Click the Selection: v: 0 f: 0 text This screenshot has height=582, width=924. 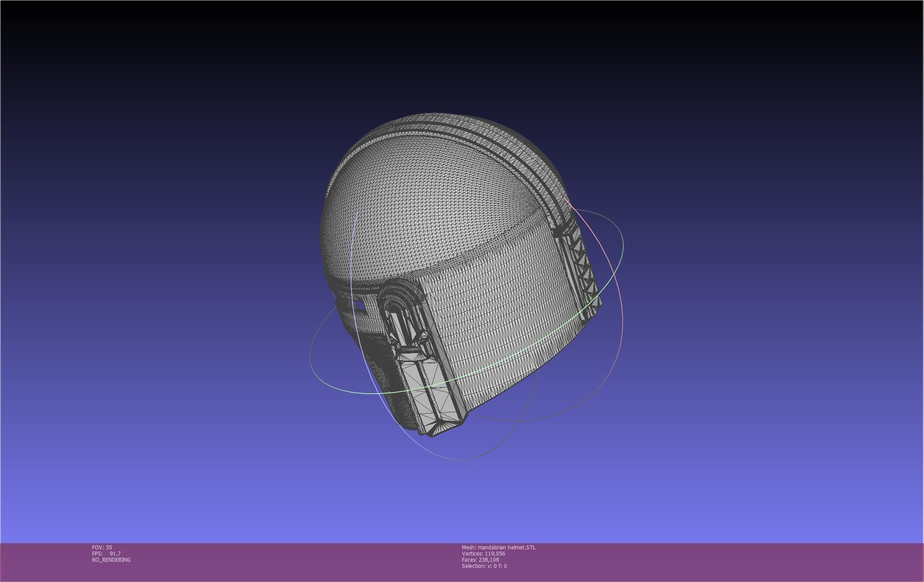tap(484, 566)
